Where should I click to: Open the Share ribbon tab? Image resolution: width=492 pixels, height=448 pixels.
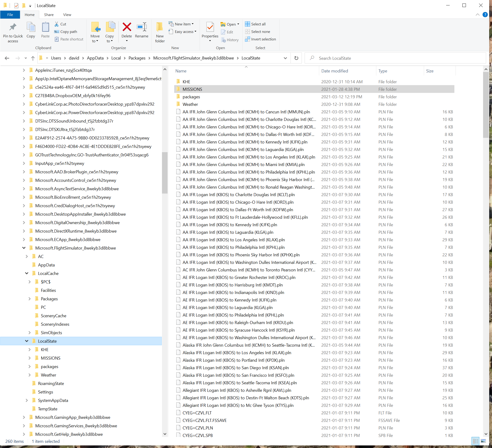click(x=49, y=15)
